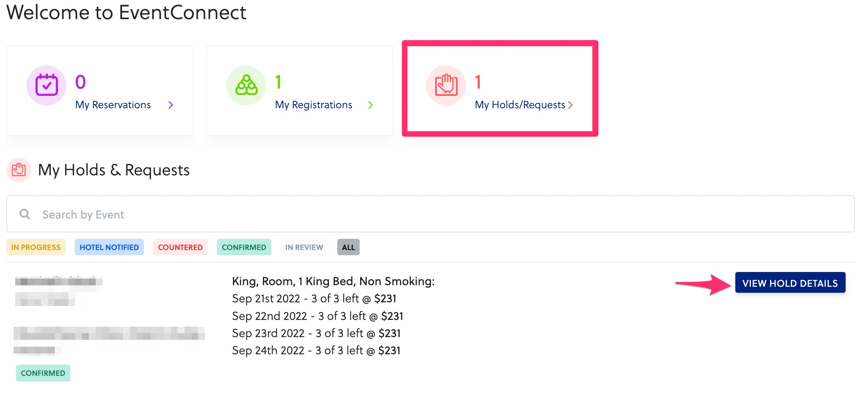Click the hand icon beside My Holds & Requests heading
The width and height of the screenshot is (868, 401).
[x=19, y=170]
